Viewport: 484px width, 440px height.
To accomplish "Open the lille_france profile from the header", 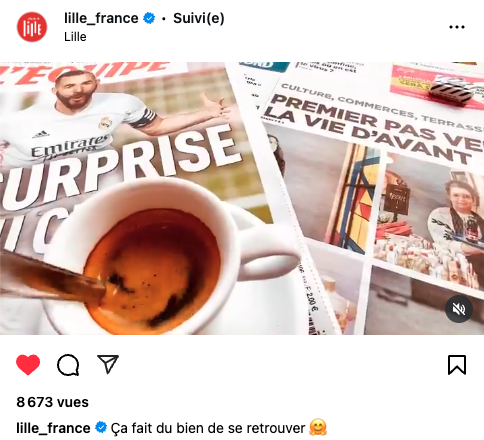I will tap(101, 18).
